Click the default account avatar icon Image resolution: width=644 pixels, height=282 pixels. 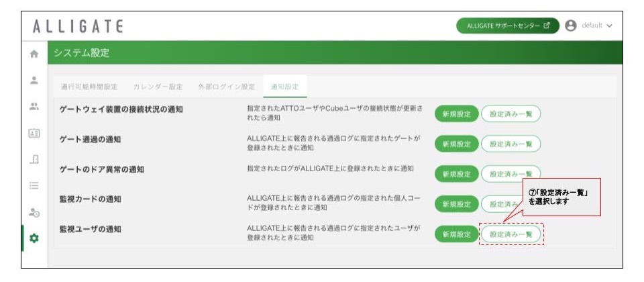(x=571, y=26)
